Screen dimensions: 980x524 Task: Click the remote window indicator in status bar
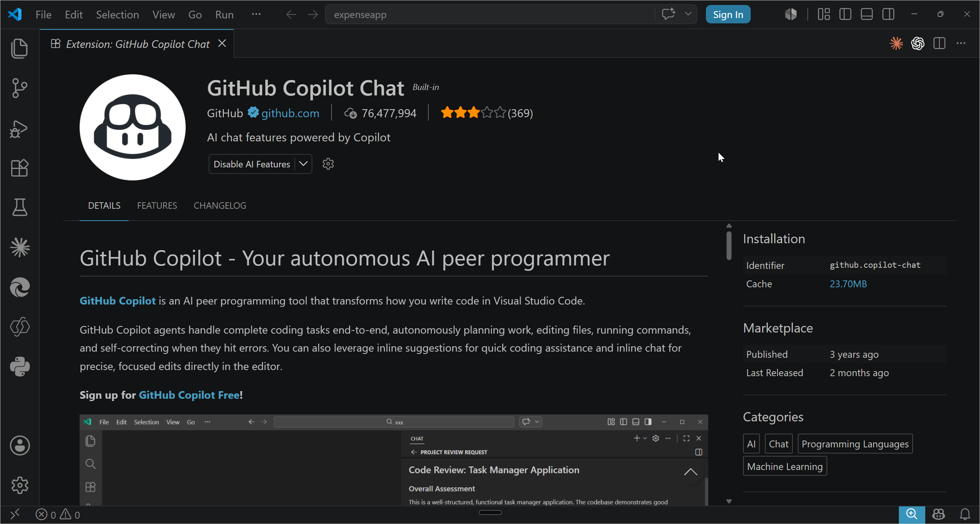pos(15,514)
